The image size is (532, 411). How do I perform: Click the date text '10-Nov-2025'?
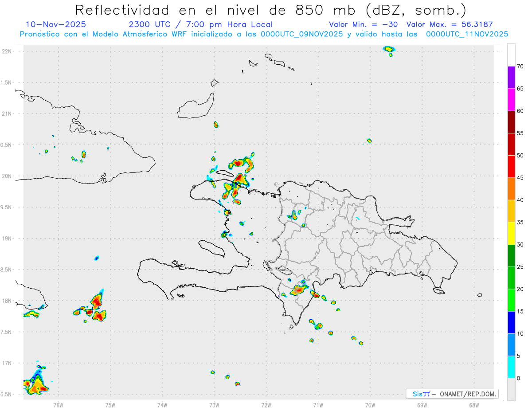click(56, 24)
